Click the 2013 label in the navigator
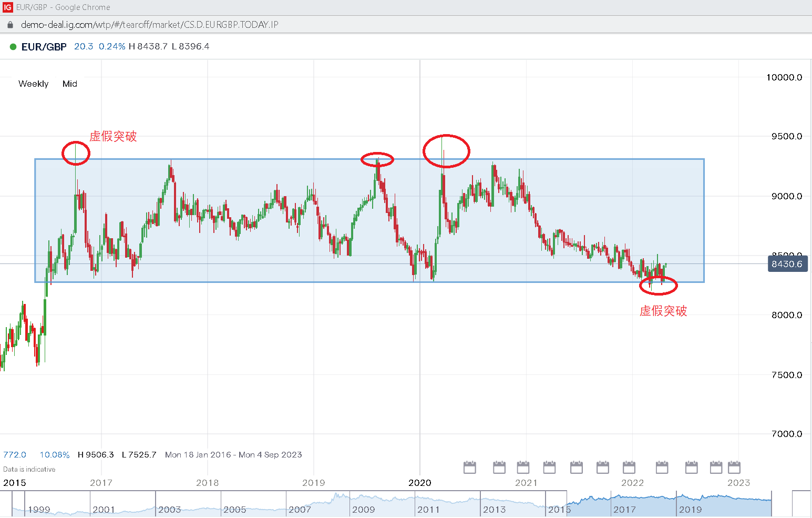Screen dimensions: 812x518 [494, 509]
